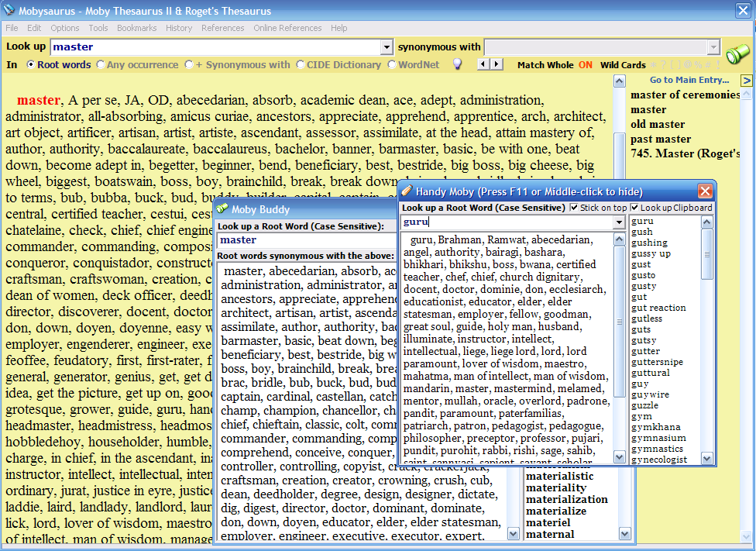Click the main text vertical scrollbar thumb
The image size is (756, 551).
[x=619, y=154]
